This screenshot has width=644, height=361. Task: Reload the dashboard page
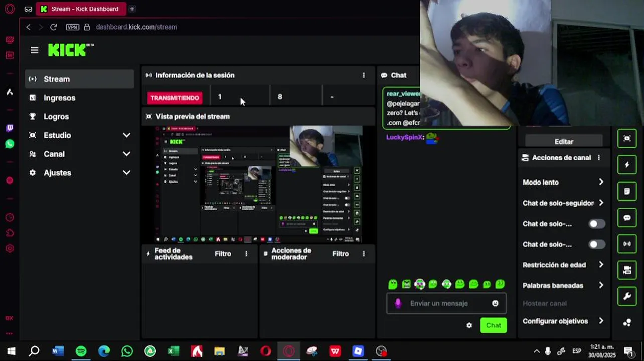(x=54, y=27)
